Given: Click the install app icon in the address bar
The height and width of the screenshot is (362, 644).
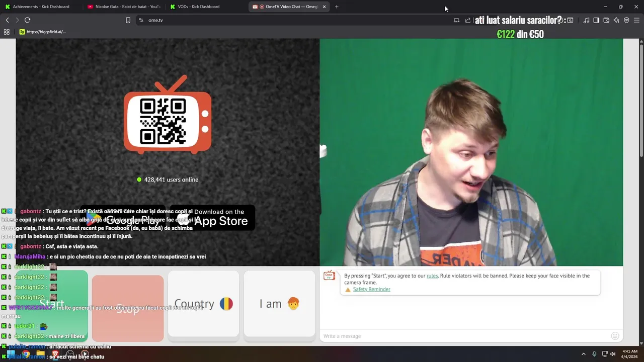Looking at the screenshot, I should point(456,20).
